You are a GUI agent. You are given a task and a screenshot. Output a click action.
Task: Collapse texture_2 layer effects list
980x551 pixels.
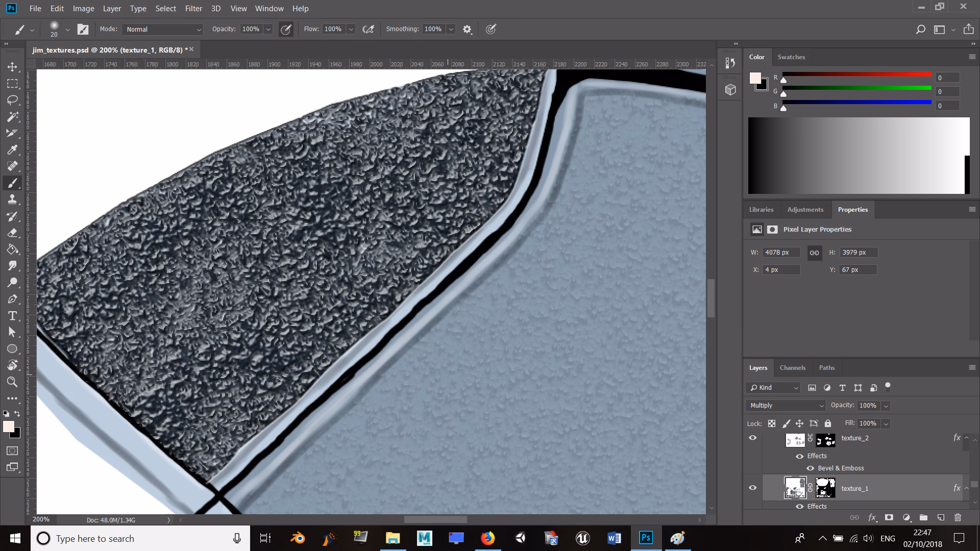pyautogui.click(x=966, y=438)
